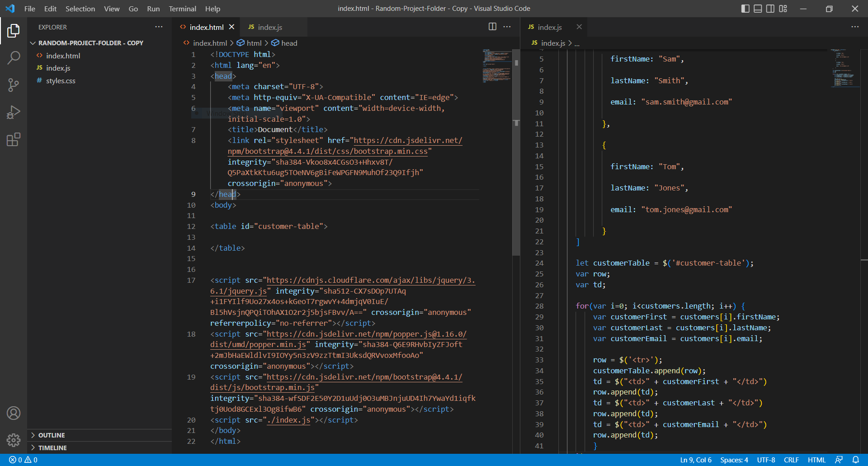
Task: Toggle the primary side bar layout button
Action: tap(745, 9)
